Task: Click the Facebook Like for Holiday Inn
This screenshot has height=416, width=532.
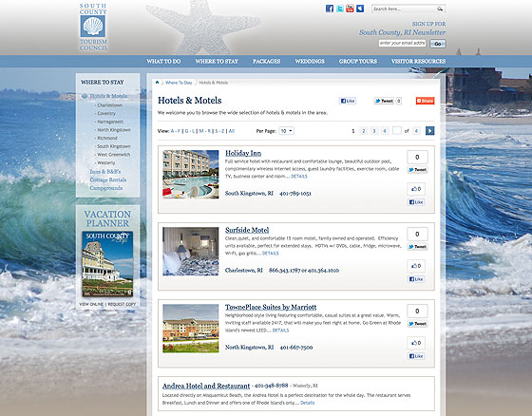Action: [416, 202]
